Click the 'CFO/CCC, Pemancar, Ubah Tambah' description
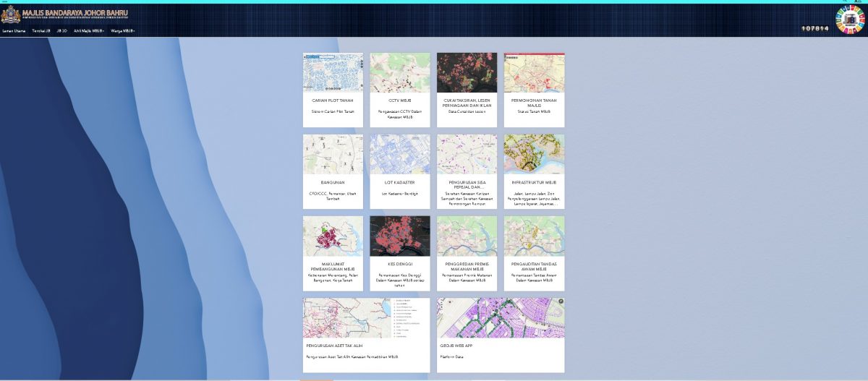The image size is (868, 381). point(333,196)
